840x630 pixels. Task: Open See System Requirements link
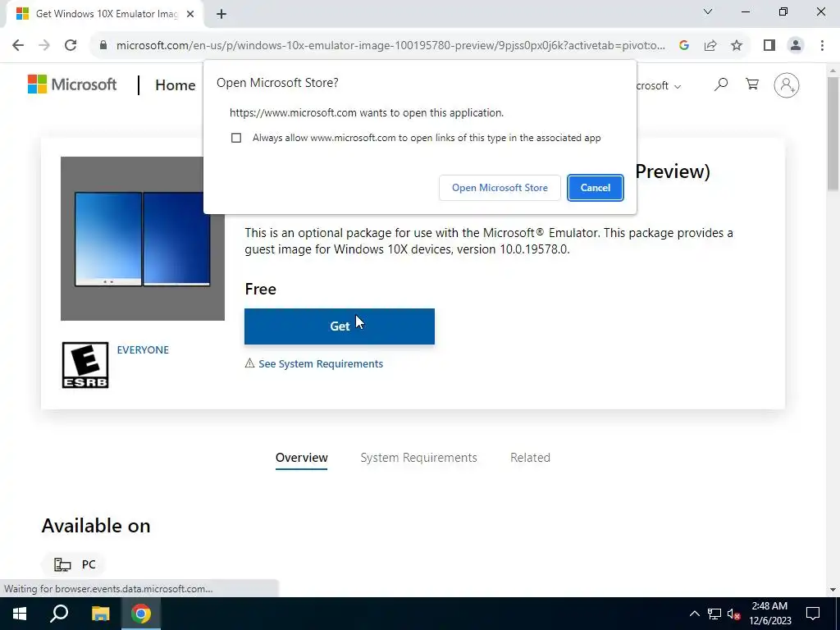click(x=321, y=363)
